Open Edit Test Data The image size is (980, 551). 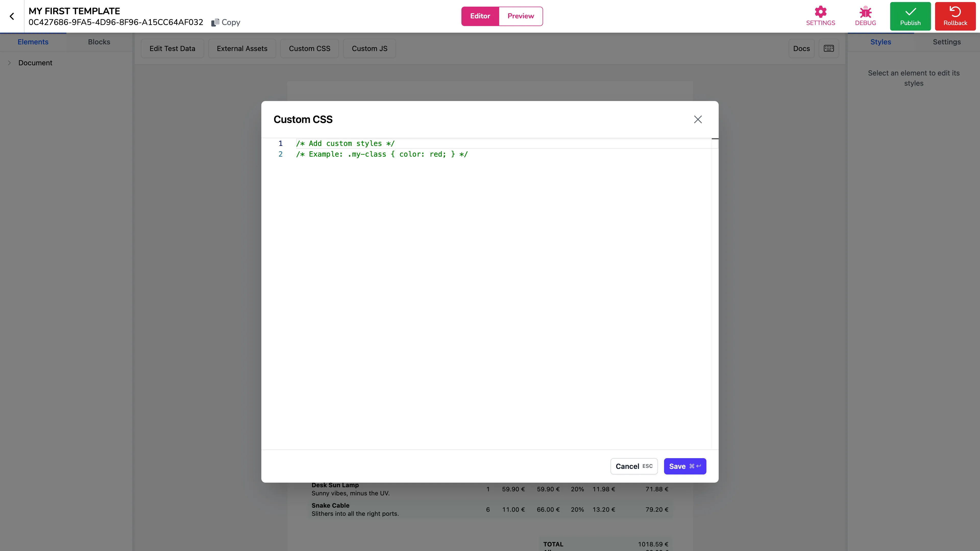pos(172,48)
